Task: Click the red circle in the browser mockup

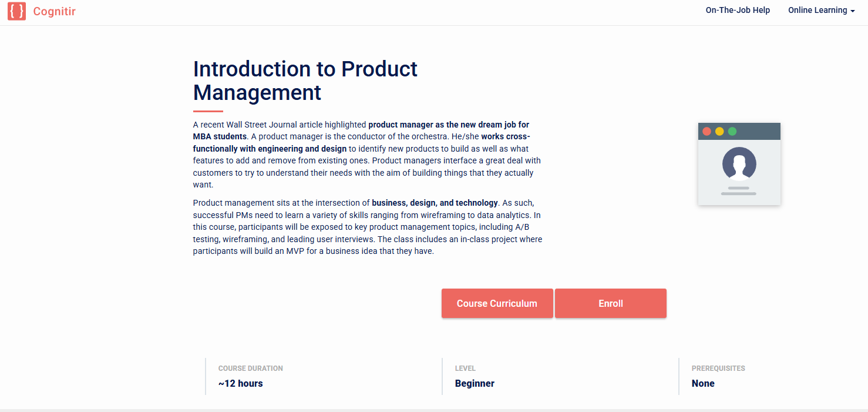Action: click(706, 131)
